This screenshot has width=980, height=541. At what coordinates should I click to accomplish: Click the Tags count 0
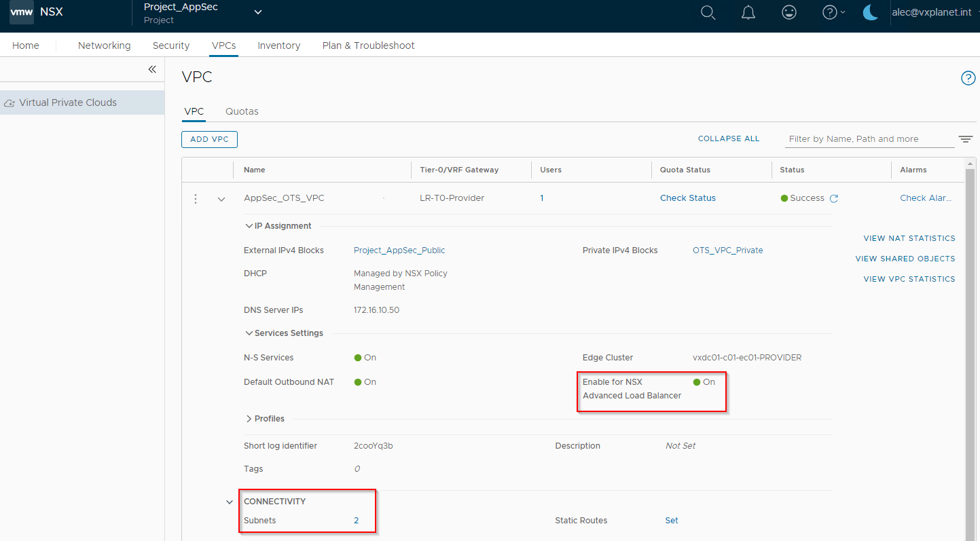[x=357, y=469]
